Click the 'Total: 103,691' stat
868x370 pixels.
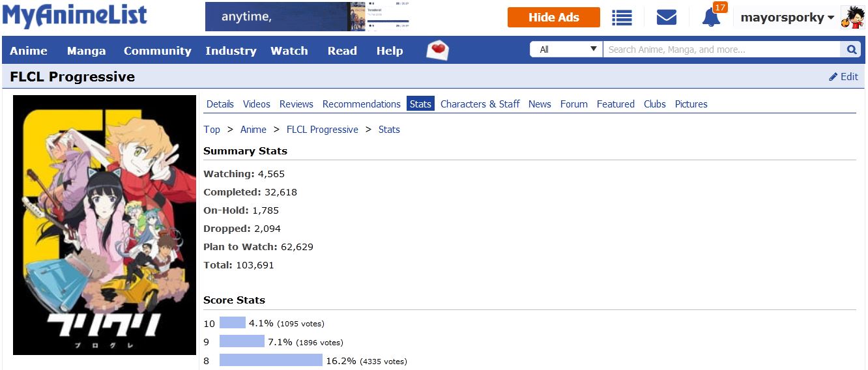point(239,265)
